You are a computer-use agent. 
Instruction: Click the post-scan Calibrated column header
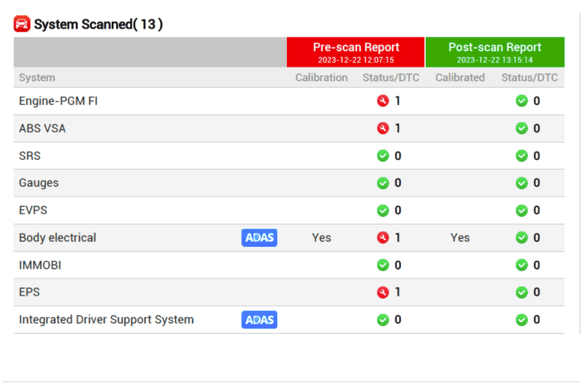(x=460, y=77)
